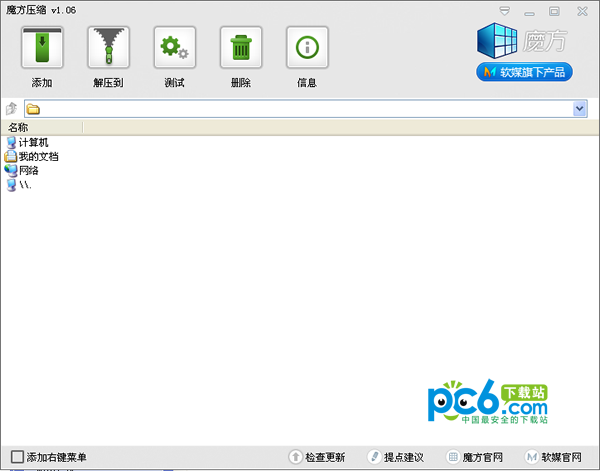
Task: Select the \\. entry in list
Action: coord(25,185)
